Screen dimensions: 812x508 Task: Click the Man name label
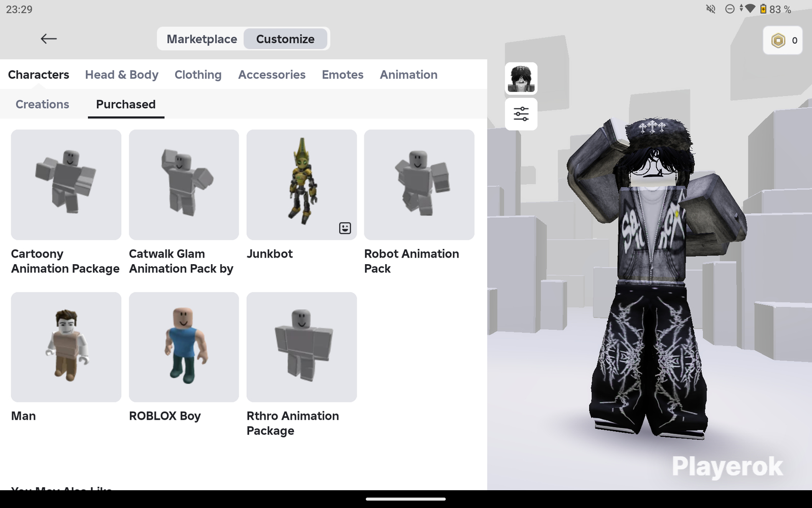(23, 416)
